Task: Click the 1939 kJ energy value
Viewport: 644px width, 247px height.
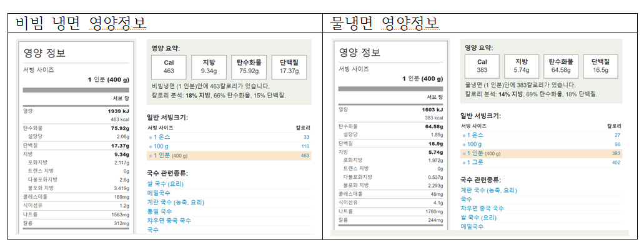Action: coord(118,111)
